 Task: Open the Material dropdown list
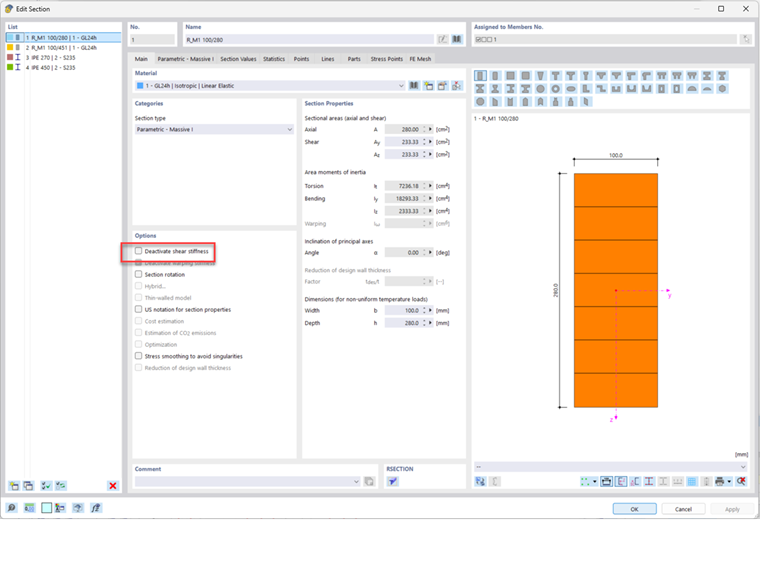[x=401, y=86]
